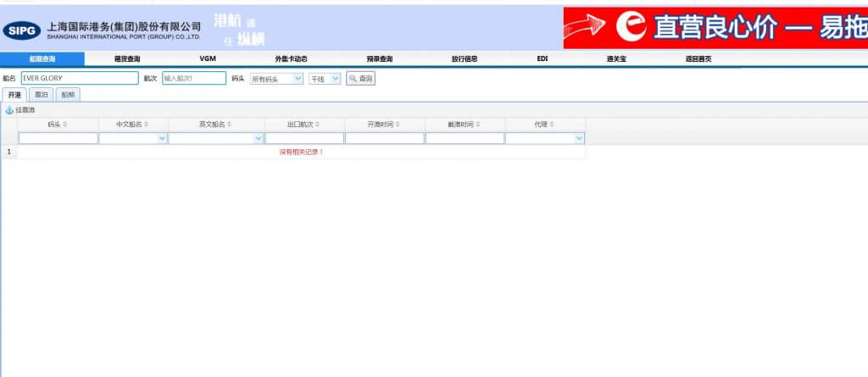Viewport: 868px width, 377px height.
Task: Sort by the 出口航次 column header
Action: 304,125
